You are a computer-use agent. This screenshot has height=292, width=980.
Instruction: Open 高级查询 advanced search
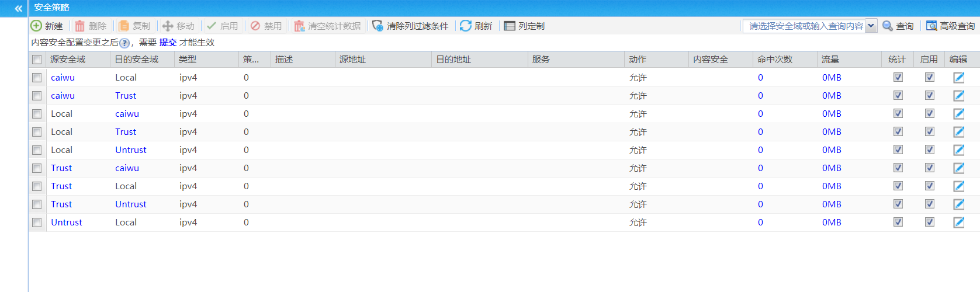click(951, 26)
